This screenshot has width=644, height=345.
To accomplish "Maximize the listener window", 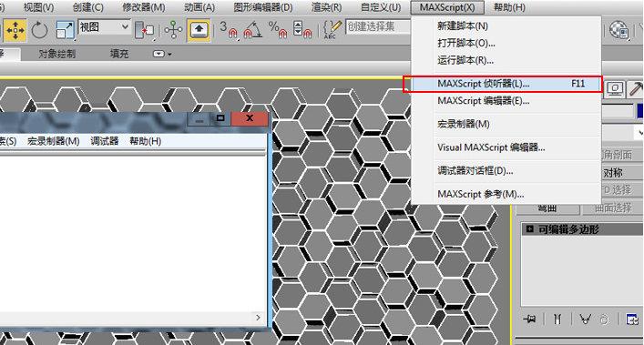I will pyautogui.click(x=220, y=118).
